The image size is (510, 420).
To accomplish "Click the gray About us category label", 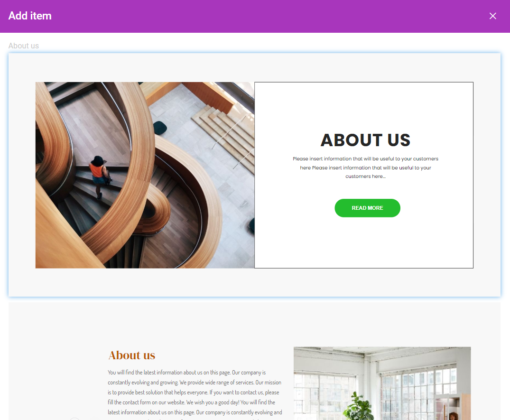I will click(23, 46).
